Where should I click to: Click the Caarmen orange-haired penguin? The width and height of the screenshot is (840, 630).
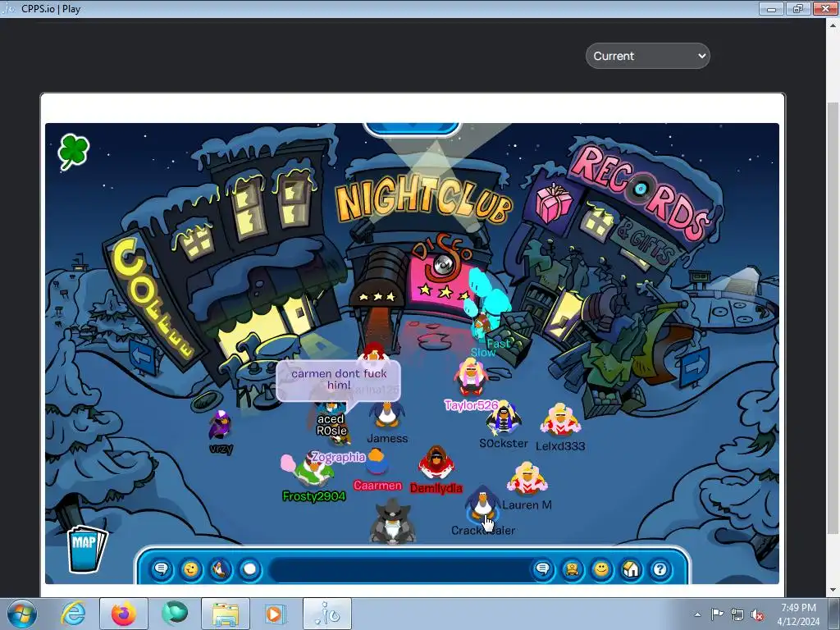(x=377, y=462)
